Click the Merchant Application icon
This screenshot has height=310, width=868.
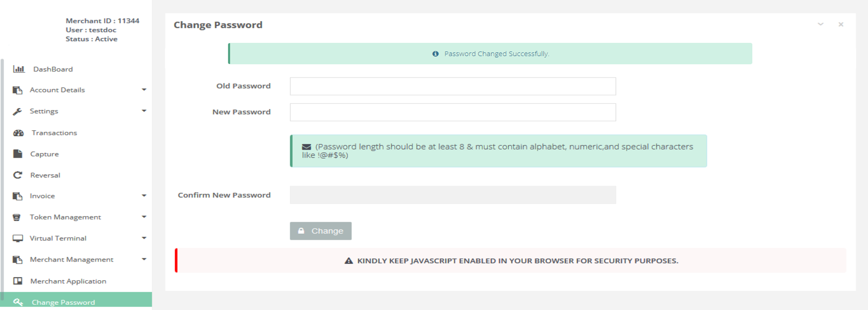click(x=18, y=281)
